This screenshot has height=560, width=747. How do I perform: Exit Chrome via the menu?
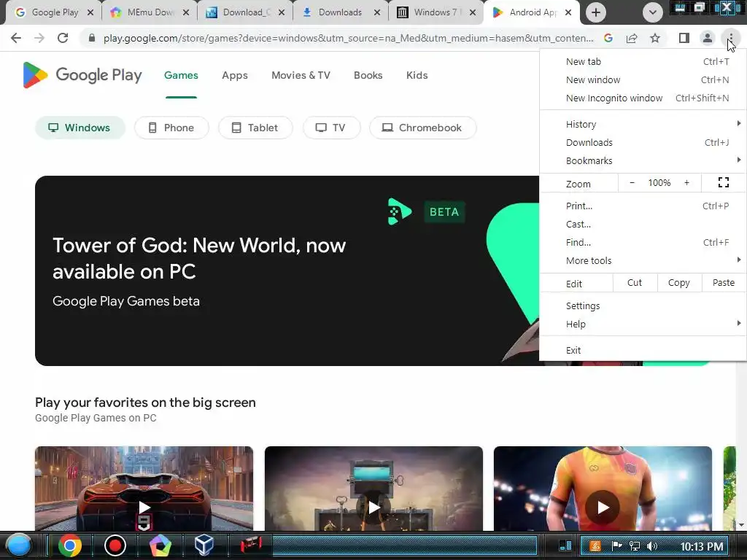(643, 350)
